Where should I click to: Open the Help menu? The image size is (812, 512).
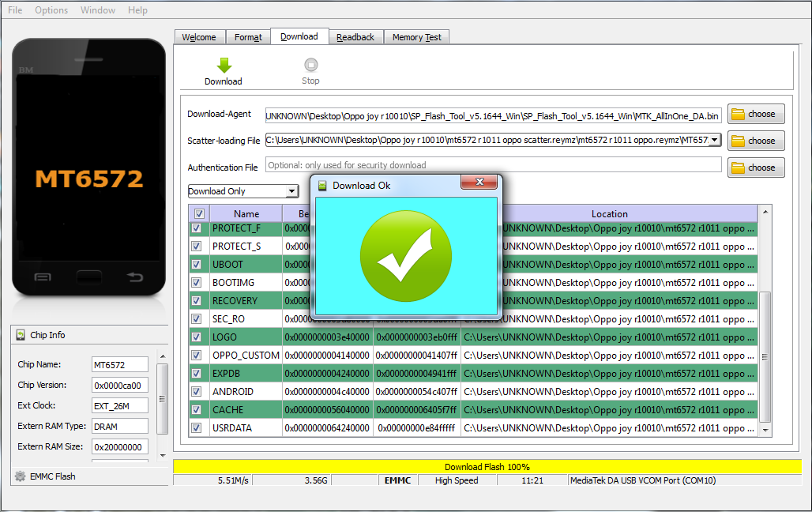(x=137, y=9)
